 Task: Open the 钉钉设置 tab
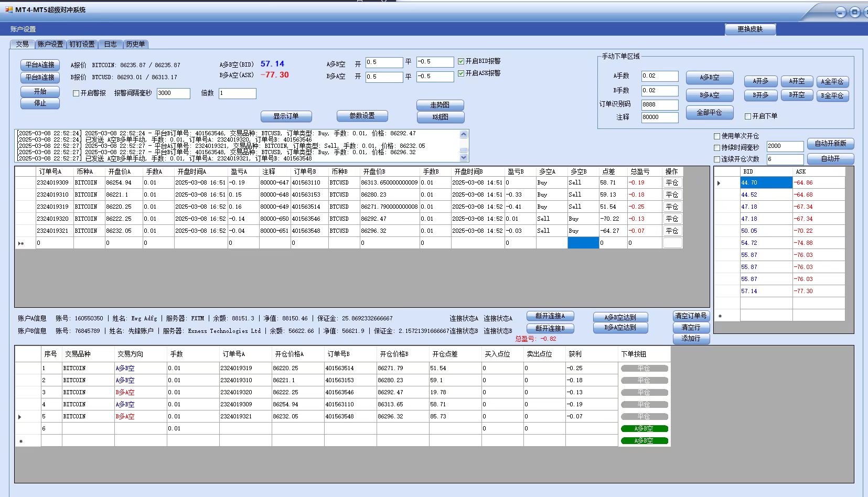point(82,45)
